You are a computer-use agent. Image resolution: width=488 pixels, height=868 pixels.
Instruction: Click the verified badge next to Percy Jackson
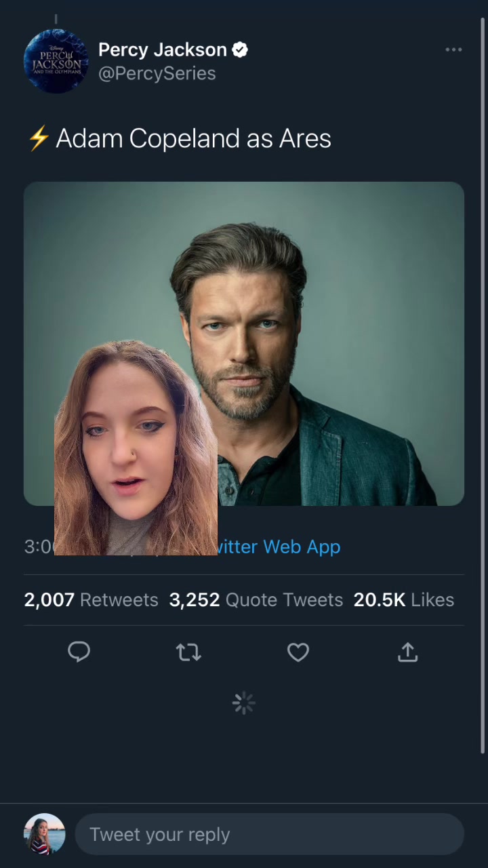click(240, 50)
